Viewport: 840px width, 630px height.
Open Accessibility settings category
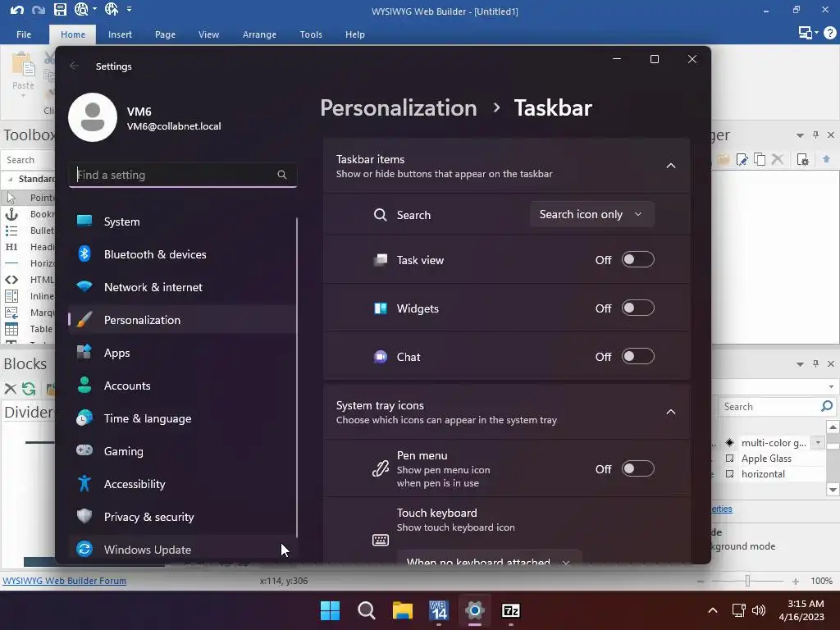[182, 484]
